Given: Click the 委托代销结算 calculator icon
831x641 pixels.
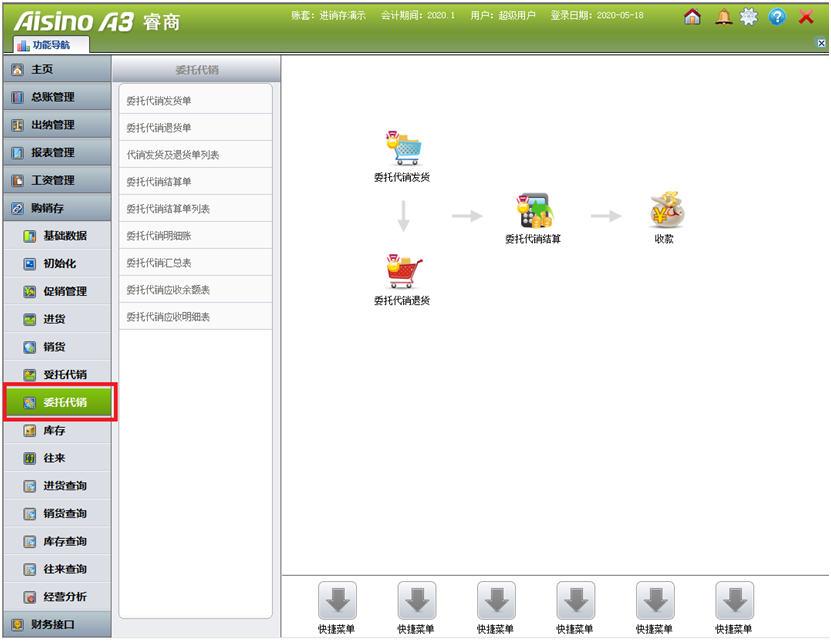Looking at the screenshot, I should pos(533,211).
